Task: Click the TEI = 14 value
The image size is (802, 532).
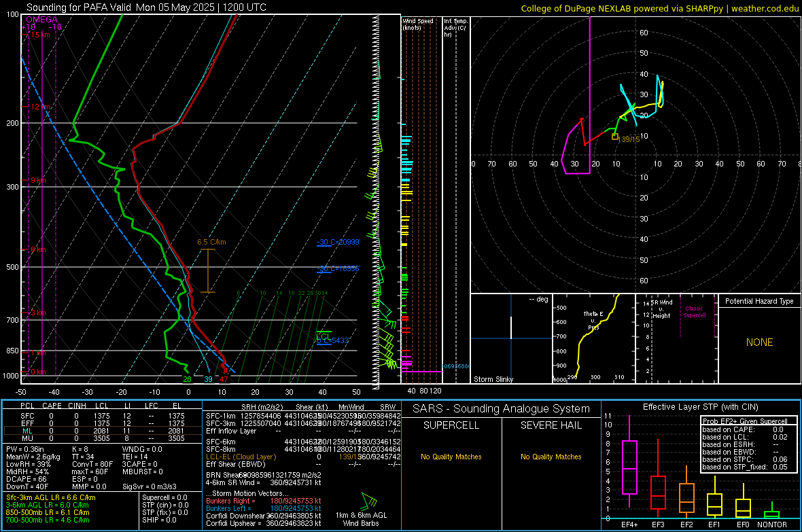Action: click(135, 457)
